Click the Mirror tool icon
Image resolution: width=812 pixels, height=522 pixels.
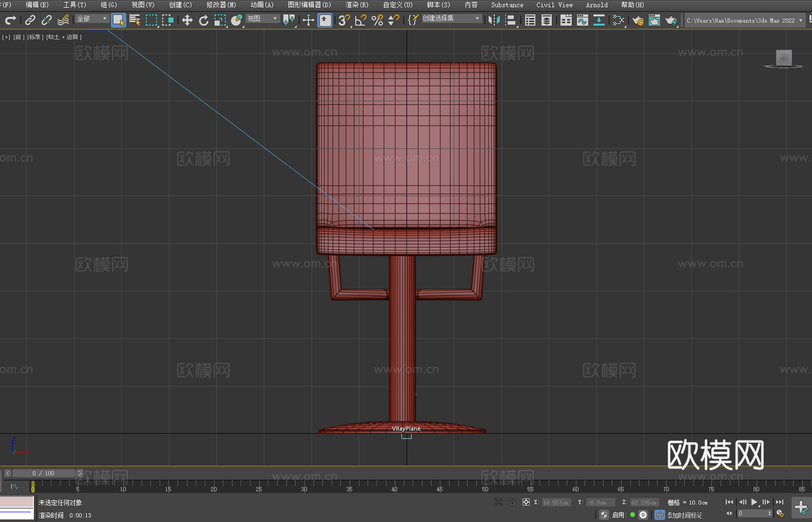click(x=494, y=20)
